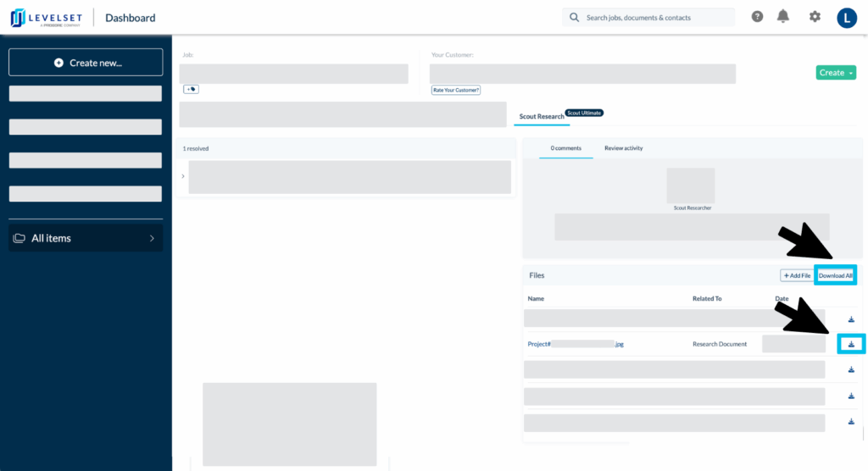
Task: Click the Levelset logo
Action: [47, 18]
